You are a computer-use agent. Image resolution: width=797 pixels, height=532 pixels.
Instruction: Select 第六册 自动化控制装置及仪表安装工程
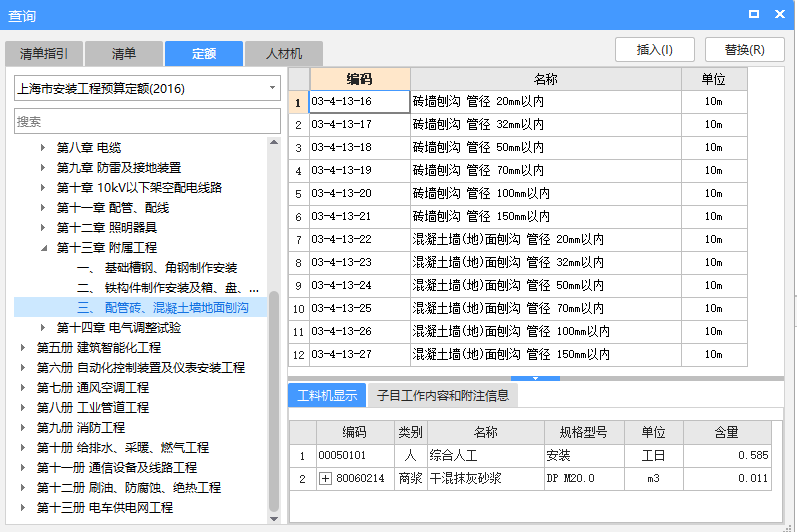(x=141, y=368)
